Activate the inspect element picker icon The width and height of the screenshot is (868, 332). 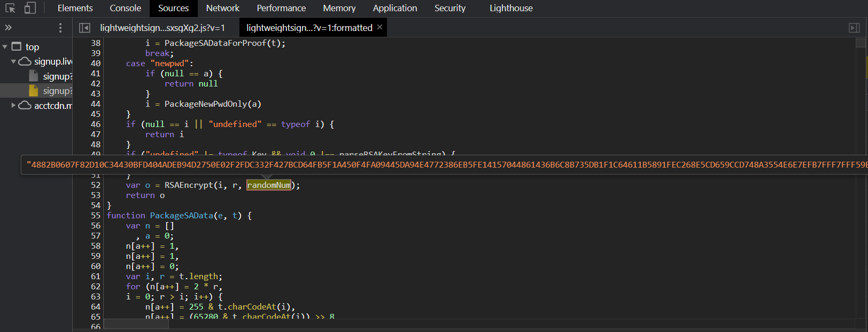10,8
